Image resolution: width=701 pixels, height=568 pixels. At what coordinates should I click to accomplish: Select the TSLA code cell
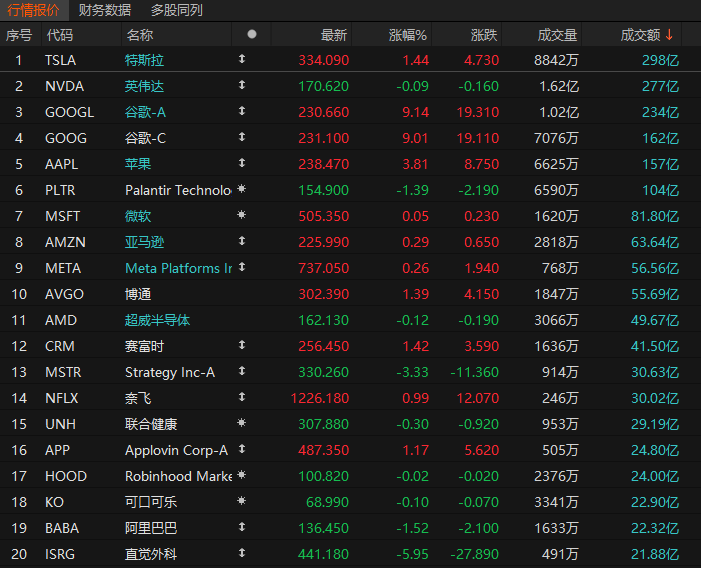60,60
